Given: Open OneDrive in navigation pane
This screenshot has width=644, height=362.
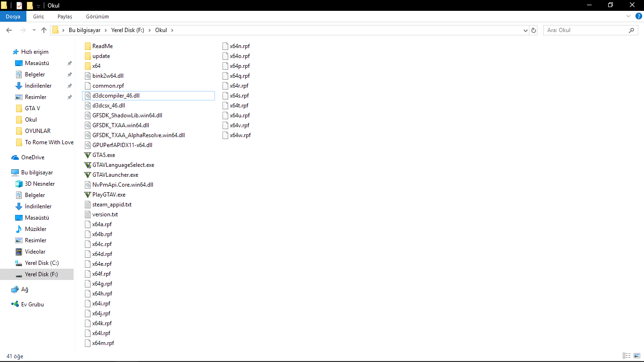Looking at the screenshot, I should (33, 157).
